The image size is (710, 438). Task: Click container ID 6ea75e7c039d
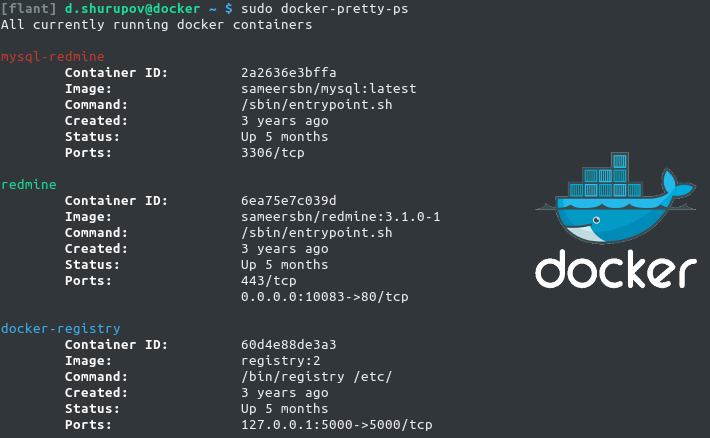(289, 201)
